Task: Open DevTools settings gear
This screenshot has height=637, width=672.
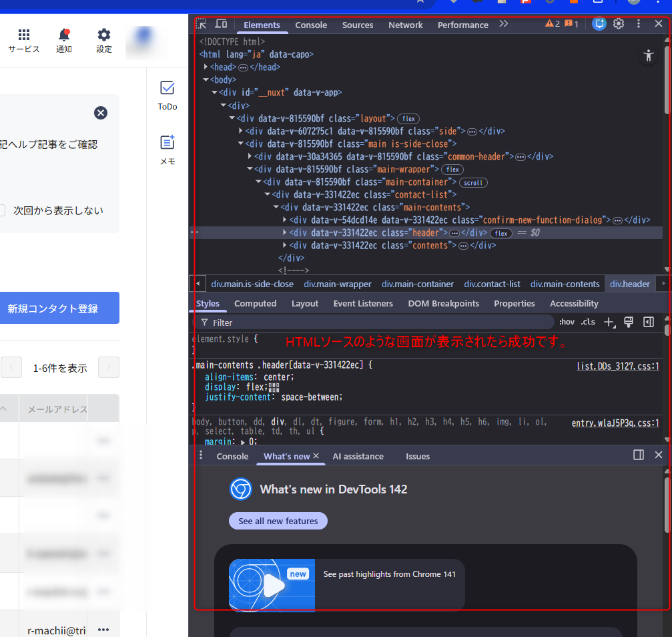Action: (619, 24)
